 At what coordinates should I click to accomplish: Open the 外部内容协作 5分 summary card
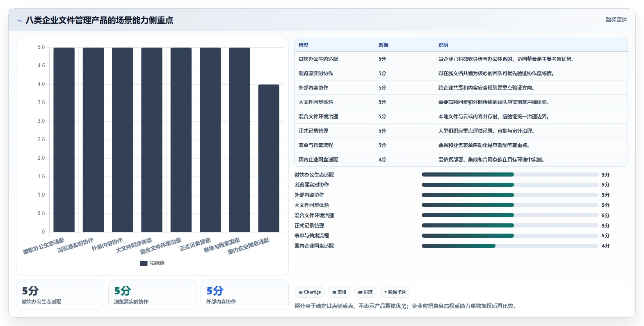244,295
